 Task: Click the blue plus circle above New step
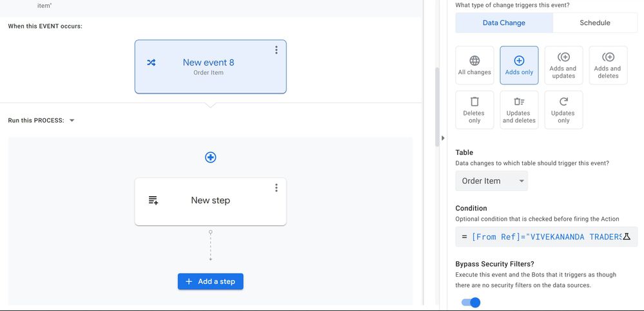210,157
